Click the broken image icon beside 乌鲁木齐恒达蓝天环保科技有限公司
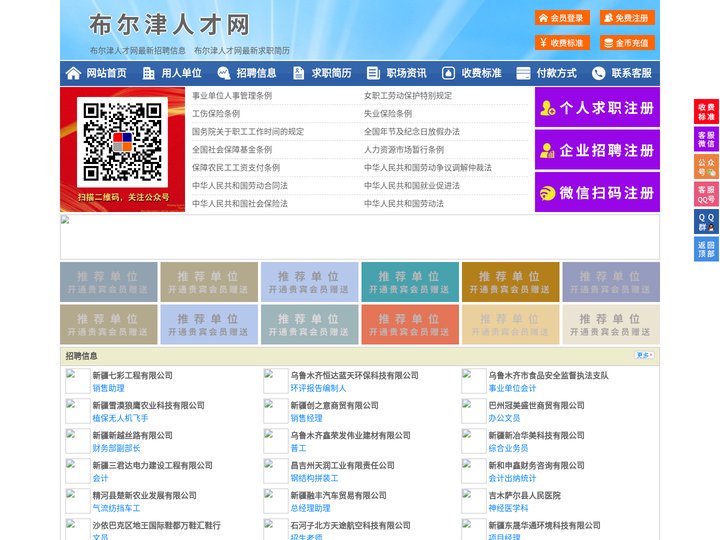 pos(276,381)
